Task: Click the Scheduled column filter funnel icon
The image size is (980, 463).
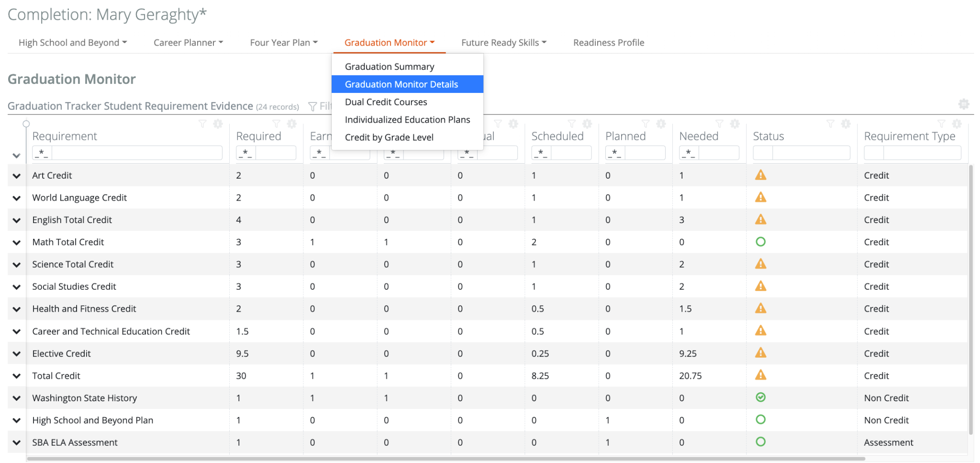Action: [572, 124]
